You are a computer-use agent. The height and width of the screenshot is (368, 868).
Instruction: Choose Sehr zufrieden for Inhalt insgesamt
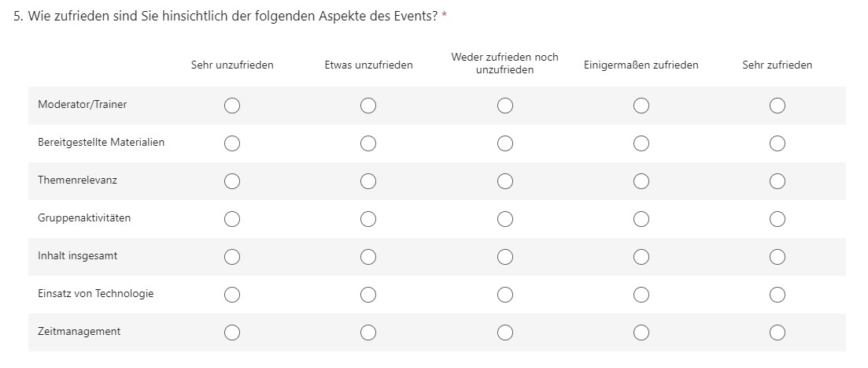click(x=778, y=257)
